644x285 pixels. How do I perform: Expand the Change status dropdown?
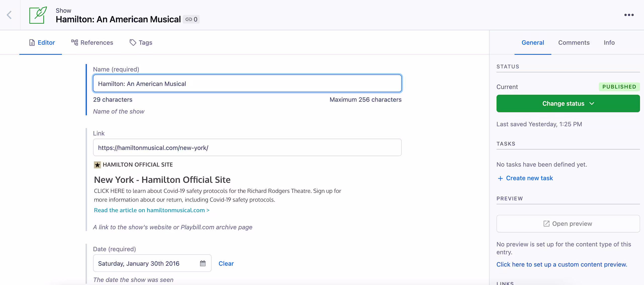[568, 104]
